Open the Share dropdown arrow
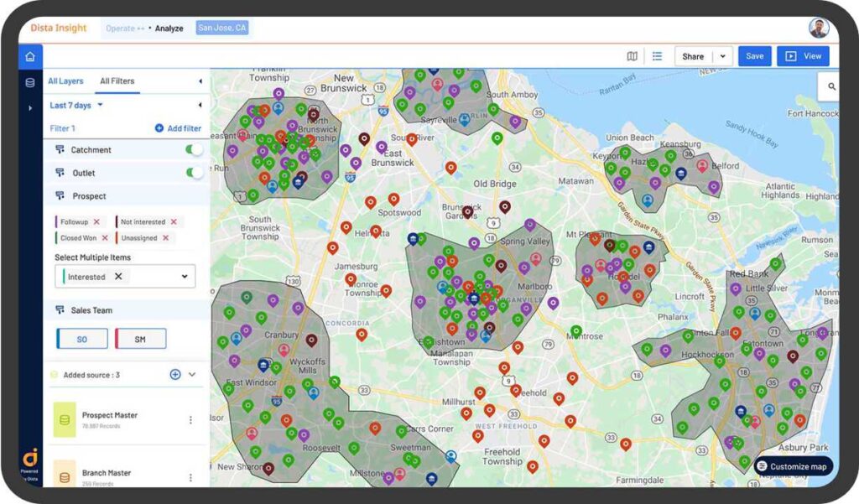The height and width of the screenshot is (504, 859). coord(723,55)
